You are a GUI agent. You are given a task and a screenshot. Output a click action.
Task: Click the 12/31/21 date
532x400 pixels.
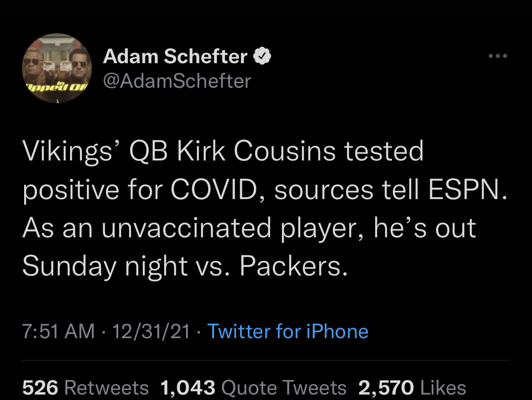pos(151,331)
